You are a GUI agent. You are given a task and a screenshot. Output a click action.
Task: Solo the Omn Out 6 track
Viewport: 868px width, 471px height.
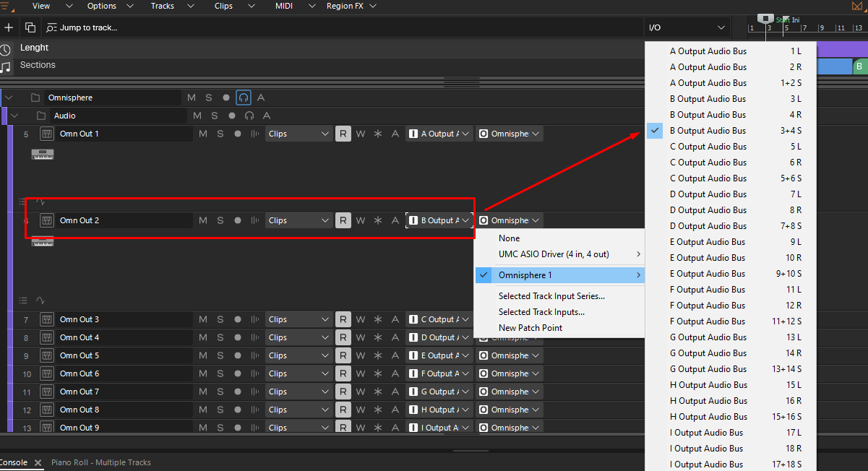220,373
